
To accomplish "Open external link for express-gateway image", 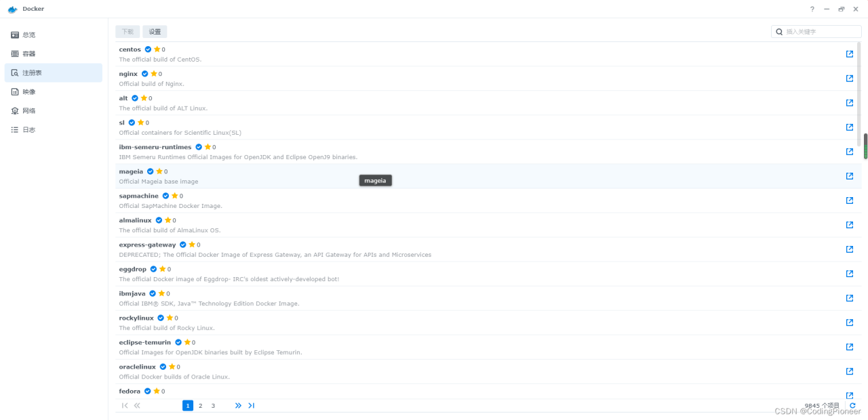I will pos(850,249).
